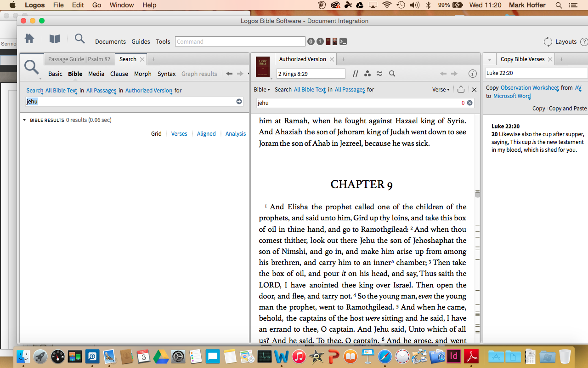Open Finder from the Dock
The image size is (588, 368).
(x=23, y=356)
